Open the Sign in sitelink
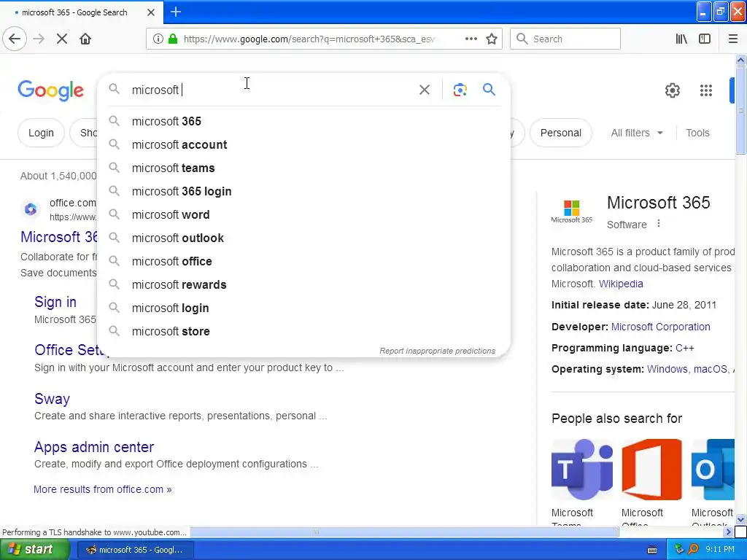The width and height of the screenshot is (747, 560). coord(55,302)
